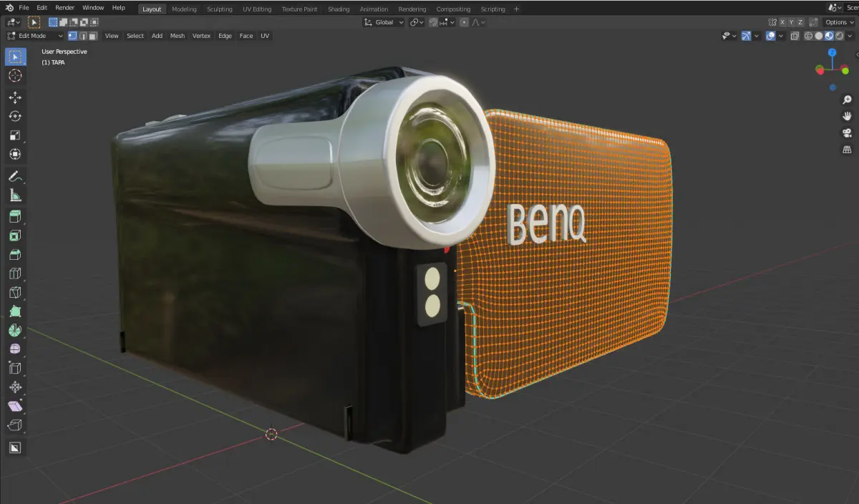The height and width of the screenshot is (504, 859).
Task: Click the zoom magnifier viewport icon
Action: [x=847, y=100]
